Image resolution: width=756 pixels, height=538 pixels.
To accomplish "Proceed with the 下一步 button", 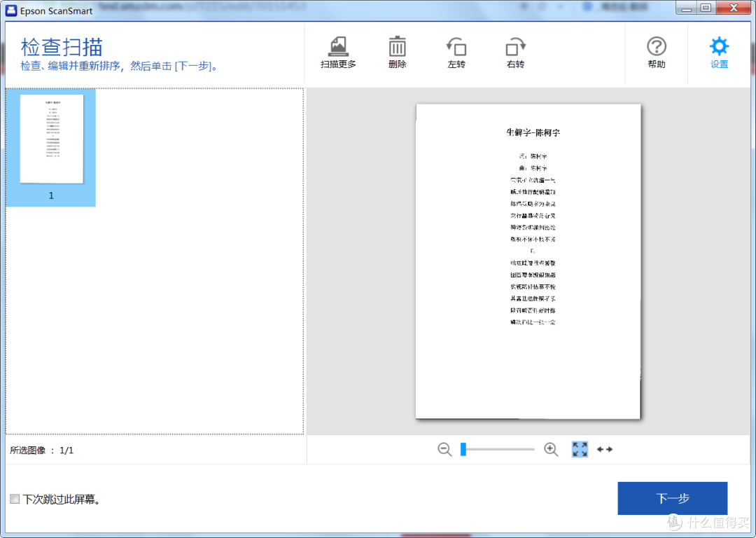I will tap(672, 498).
